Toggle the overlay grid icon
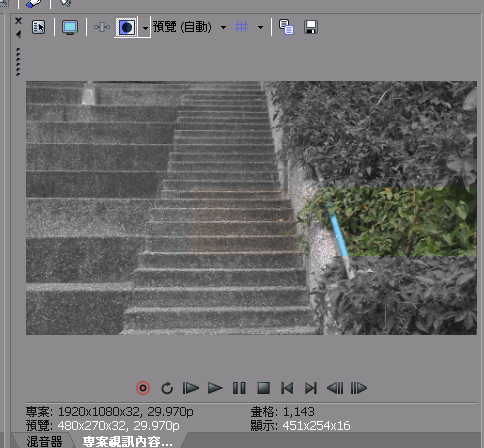The width and height of the screenshot is (484, 448). pyautogui.click(x=241, y=27)
